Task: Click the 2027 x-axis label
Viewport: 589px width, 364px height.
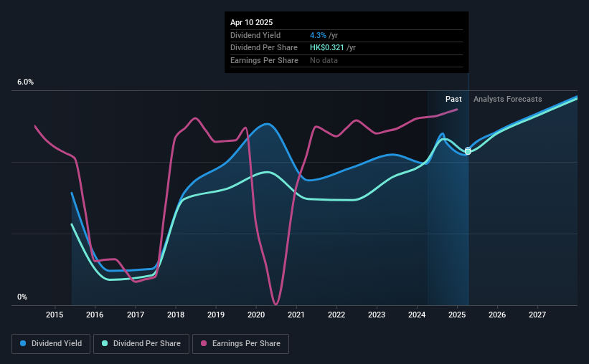Action: pyautogui.click(x=537, y=315)
